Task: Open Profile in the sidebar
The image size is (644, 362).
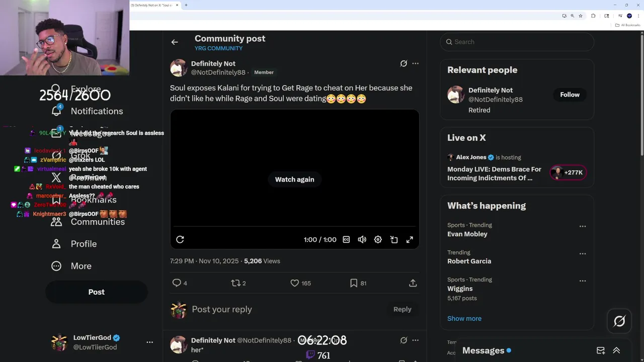Action: click(x=74, y=244)
